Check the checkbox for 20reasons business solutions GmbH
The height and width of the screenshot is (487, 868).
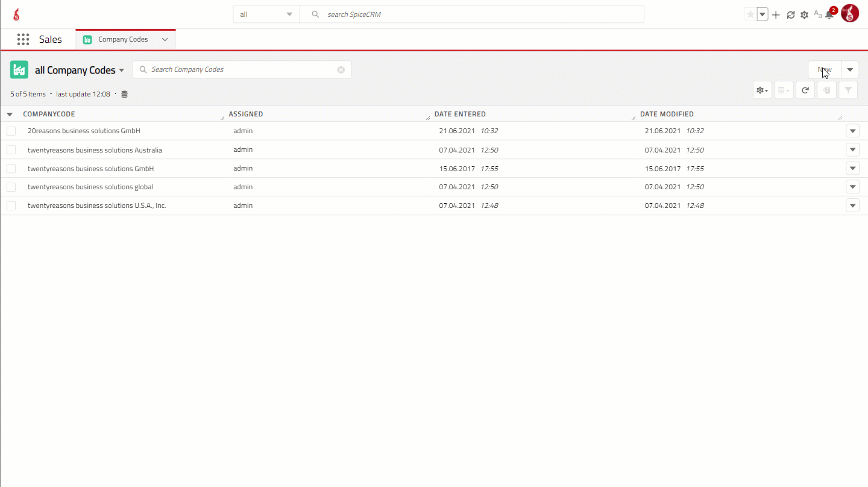(11, 131)
